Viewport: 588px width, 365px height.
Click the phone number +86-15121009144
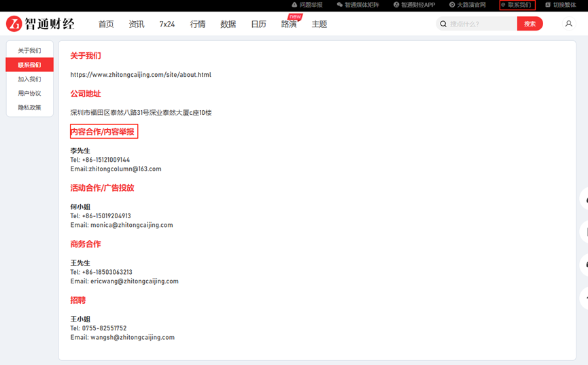click(x=106, y=160)
